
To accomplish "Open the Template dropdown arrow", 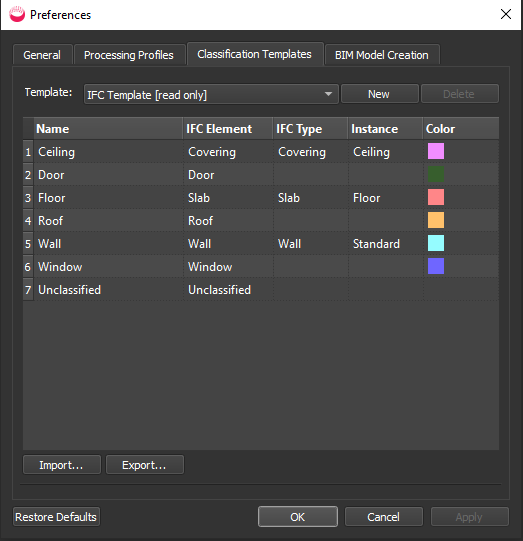I will [x=328, y=94].
